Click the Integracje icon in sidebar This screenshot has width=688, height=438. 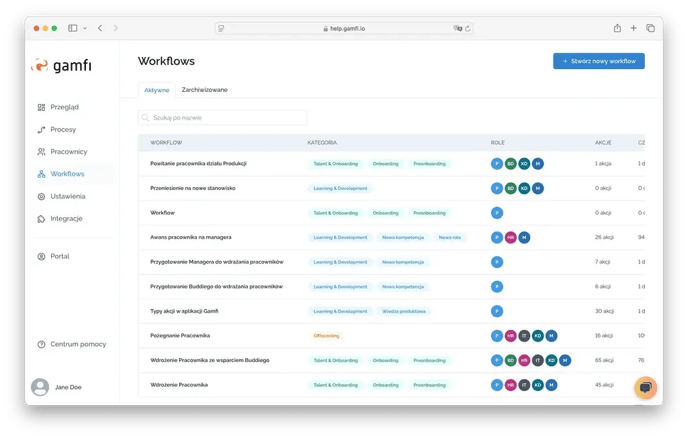[x=41, y=218]
